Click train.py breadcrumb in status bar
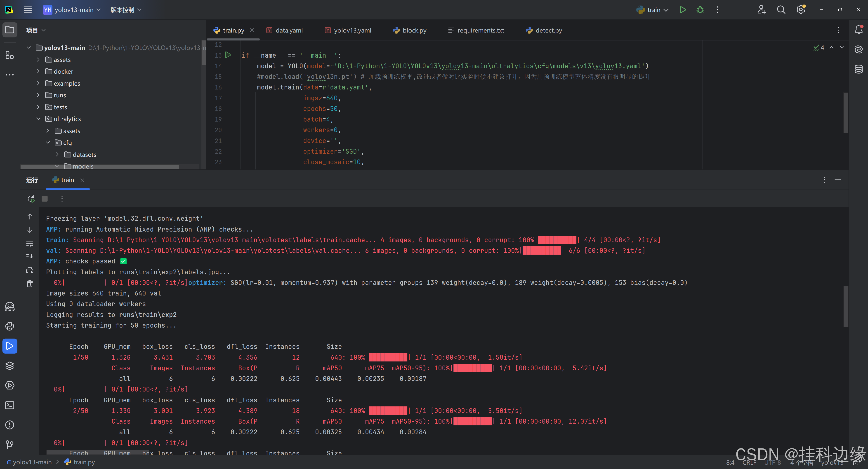Screen dimensions: 868x469 (x=80, y=462)
